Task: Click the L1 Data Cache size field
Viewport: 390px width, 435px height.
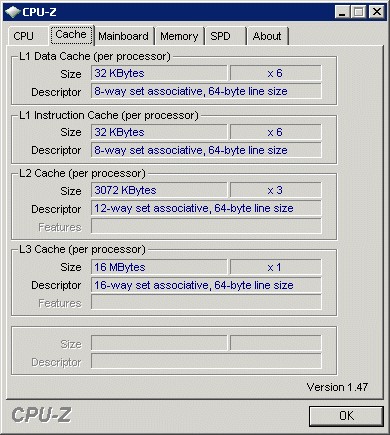Action: click(x=159, y=73)
